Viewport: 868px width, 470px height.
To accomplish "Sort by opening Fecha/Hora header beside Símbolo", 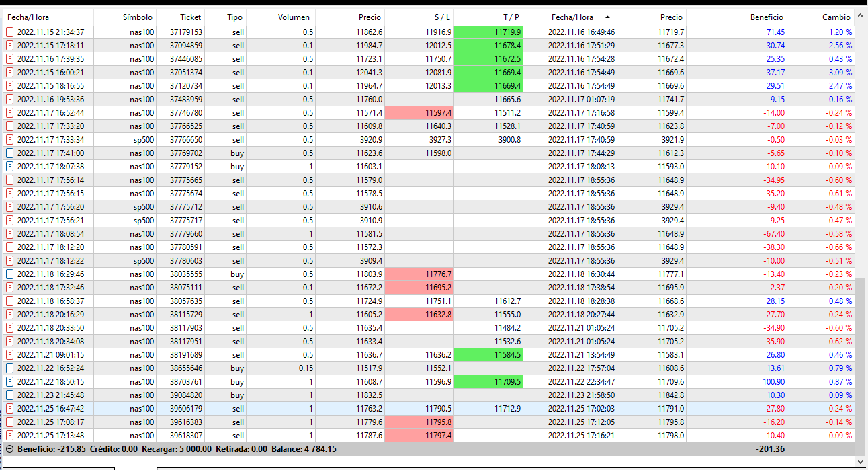I will click(x=48, y=17).
